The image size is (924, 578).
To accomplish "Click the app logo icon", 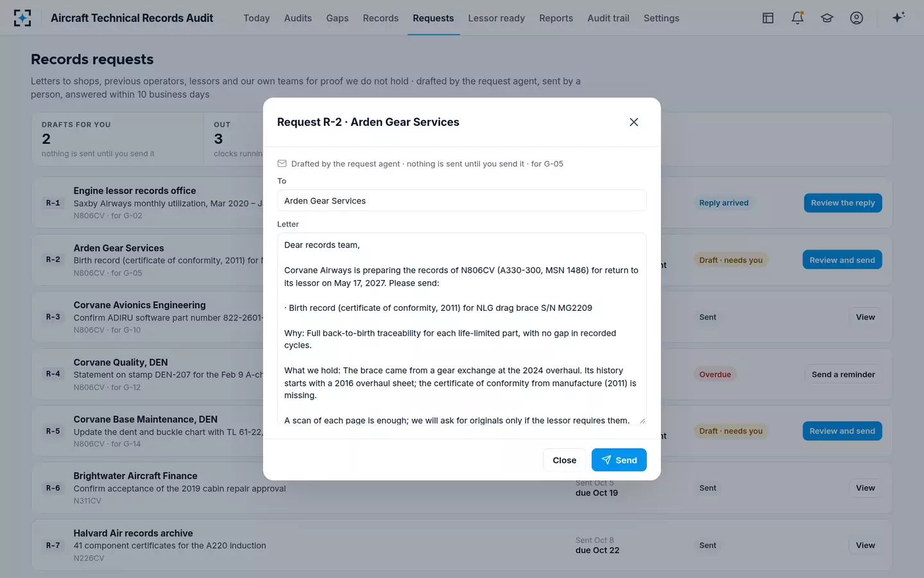I will point(22,18).
